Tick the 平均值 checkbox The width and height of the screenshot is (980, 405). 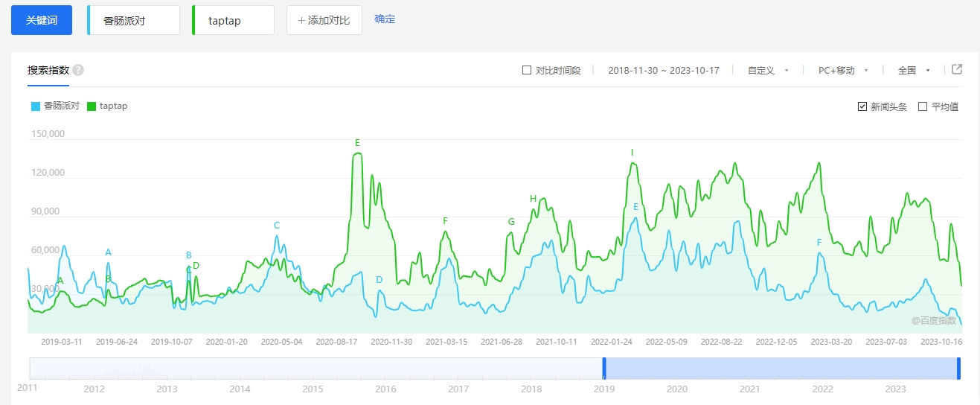923,106
